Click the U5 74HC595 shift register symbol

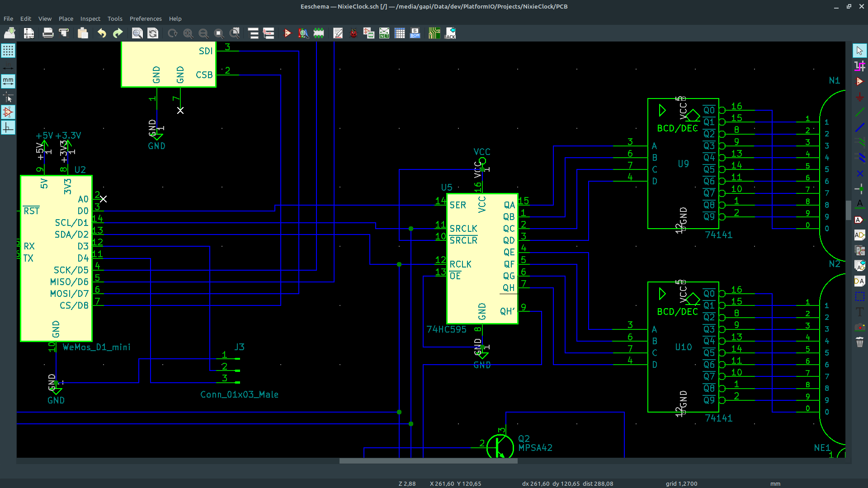point(482,258)
